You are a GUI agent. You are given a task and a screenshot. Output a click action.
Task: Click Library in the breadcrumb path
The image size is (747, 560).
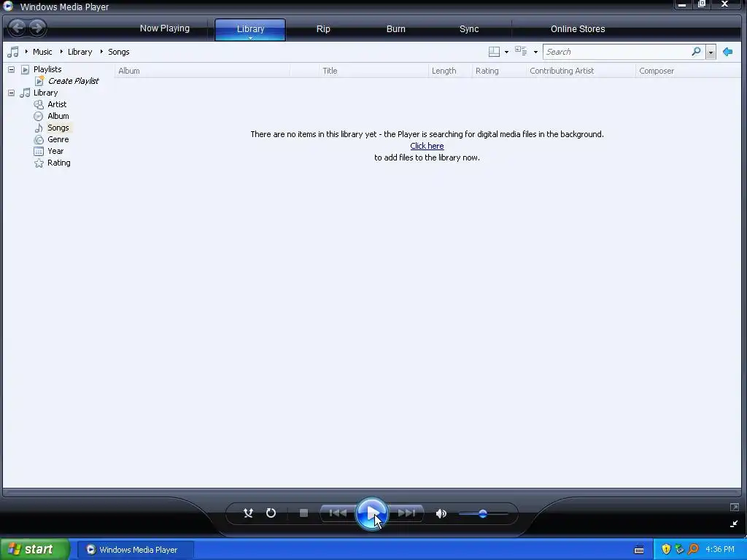[80, 52]
